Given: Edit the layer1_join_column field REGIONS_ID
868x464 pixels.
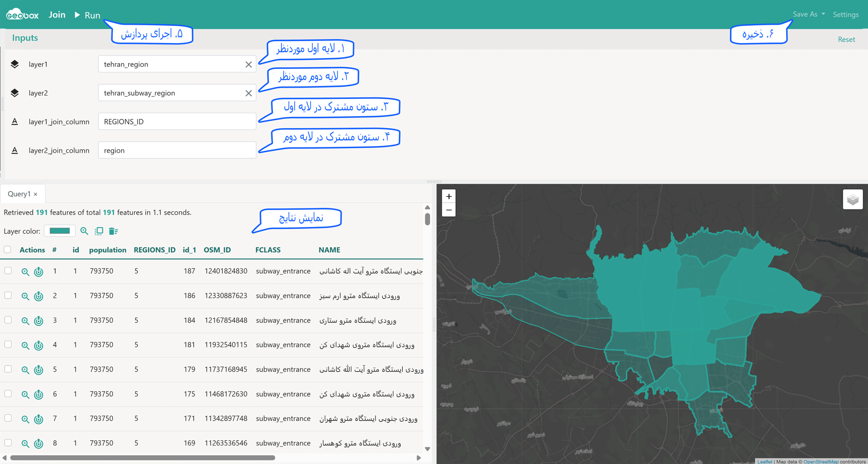Looking at the screenshot, I should tap(177, 121).
